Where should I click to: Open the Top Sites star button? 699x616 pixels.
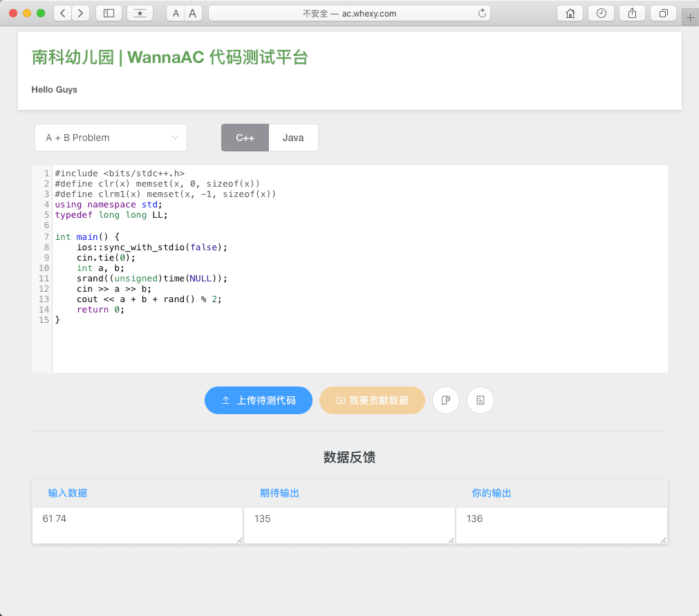click(140, 13)
